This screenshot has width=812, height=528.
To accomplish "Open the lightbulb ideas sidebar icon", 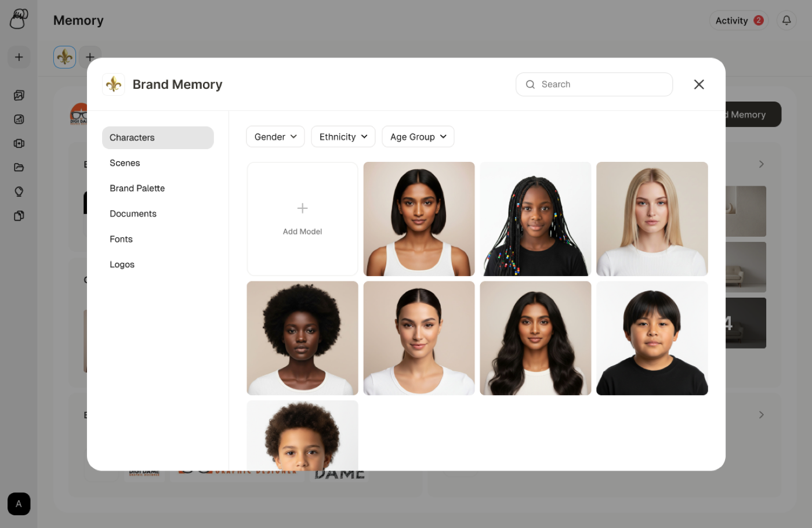I will pyautogui.click(x=19, y=191).
